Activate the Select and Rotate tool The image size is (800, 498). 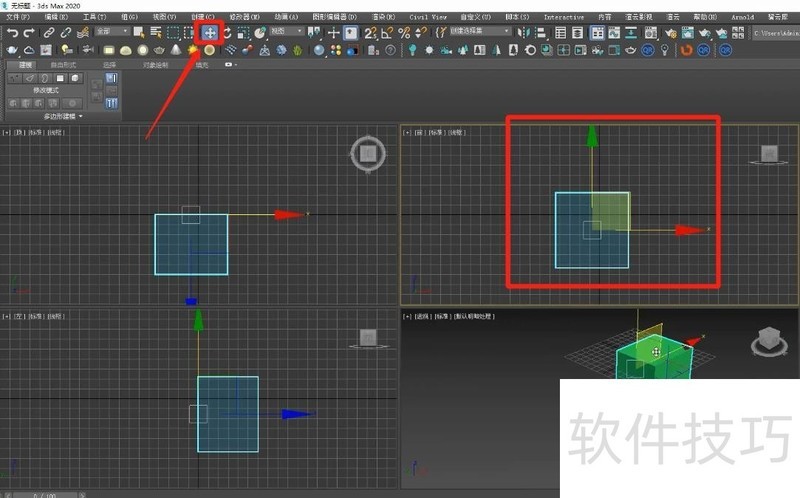tap(227, 32)
